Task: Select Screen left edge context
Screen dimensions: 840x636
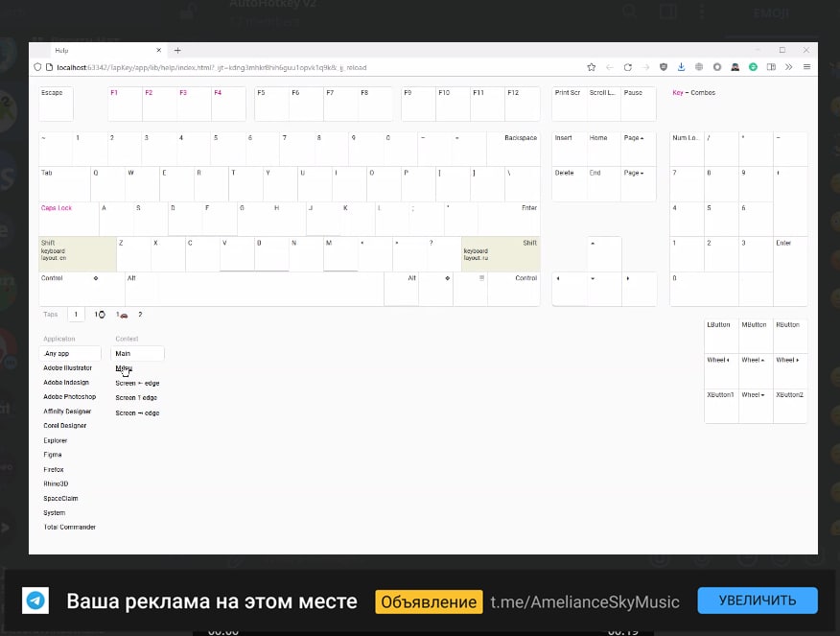Action: (x=137, y=383)
